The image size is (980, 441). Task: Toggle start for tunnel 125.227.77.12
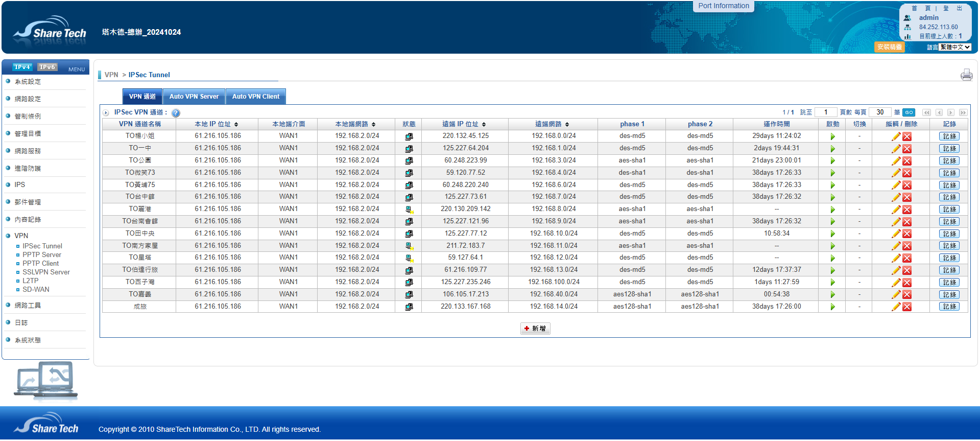(833, 234)
